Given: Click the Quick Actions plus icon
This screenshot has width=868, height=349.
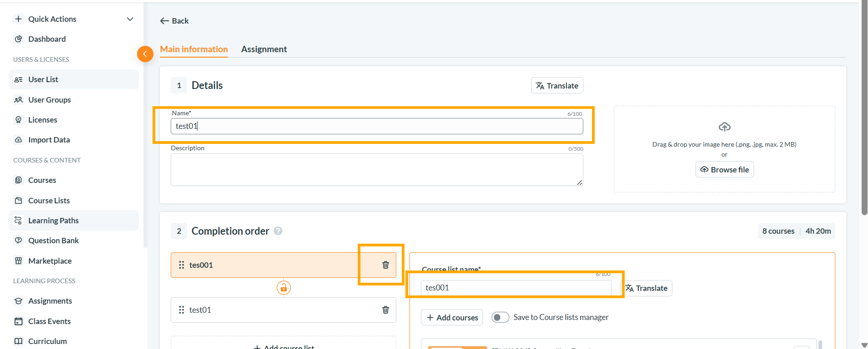Looking at the screenshot, I should [18, 19].
